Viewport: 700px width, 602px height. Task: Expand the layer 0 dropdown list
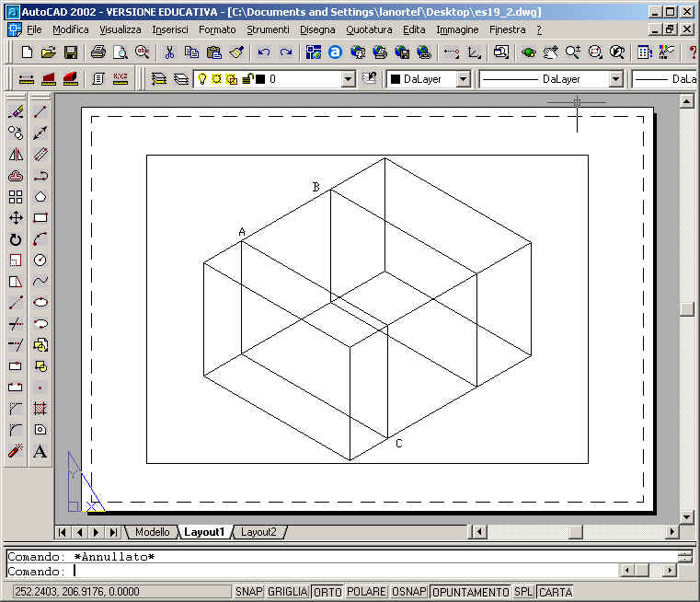(348, 79)
